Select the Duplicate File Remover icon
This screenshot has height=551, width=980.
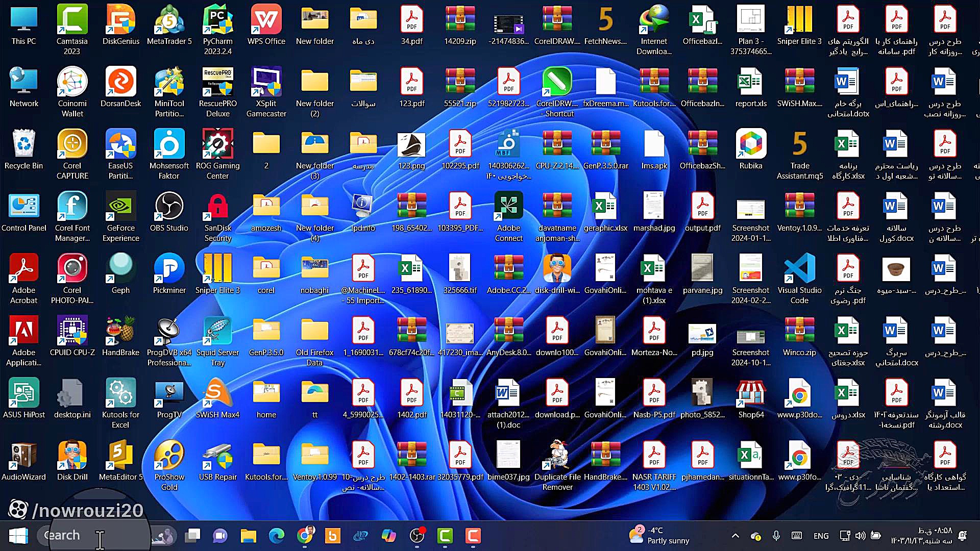[557, 465]
